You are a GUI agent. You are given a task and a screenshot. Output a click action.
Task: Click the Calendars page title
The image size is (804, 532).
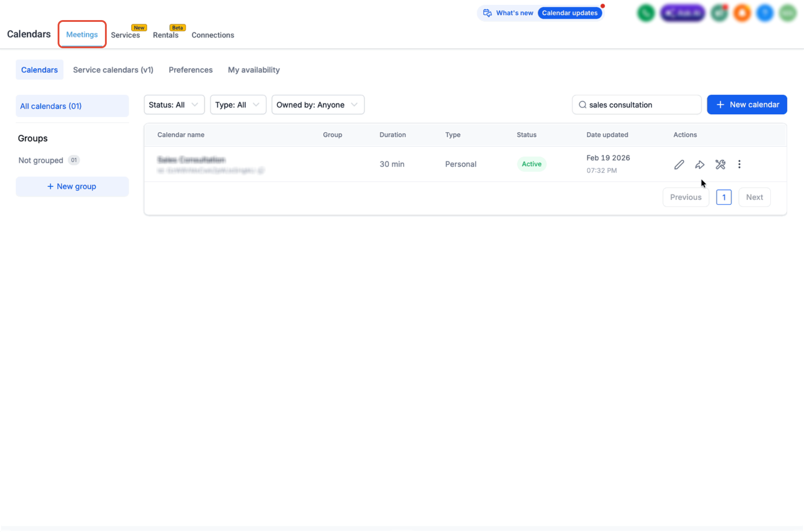29,34
